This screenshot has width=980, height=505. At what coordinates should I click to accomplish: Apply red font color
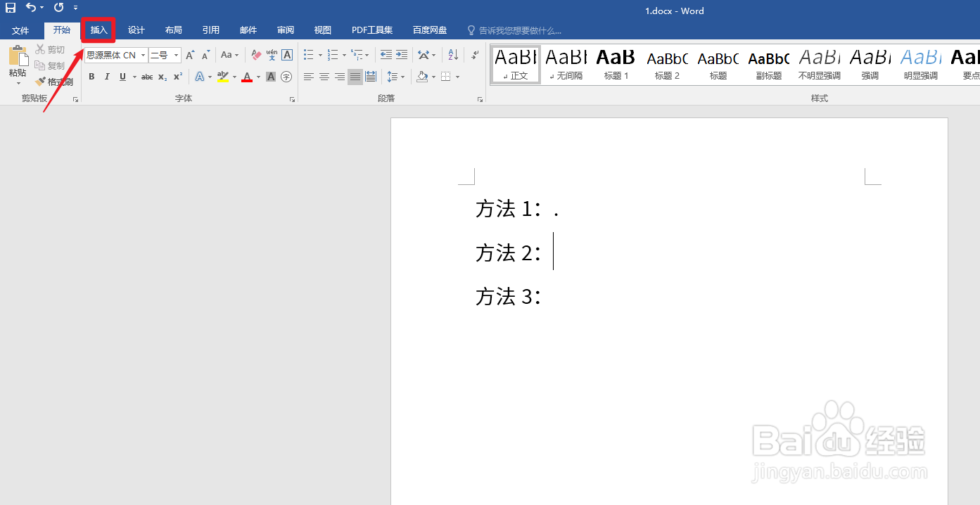[x=247, y=77]
